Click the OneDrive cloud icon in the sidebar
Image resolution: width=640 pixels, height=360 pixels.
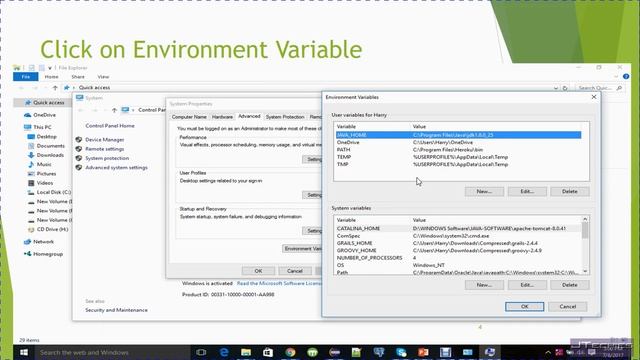tap(27, 115)
